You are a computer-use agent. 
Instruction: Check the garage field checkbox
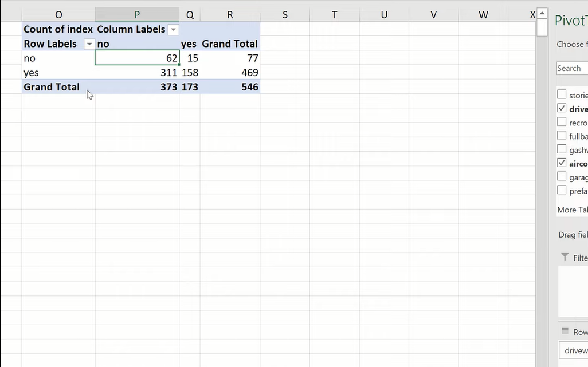[x=562, y=176]
